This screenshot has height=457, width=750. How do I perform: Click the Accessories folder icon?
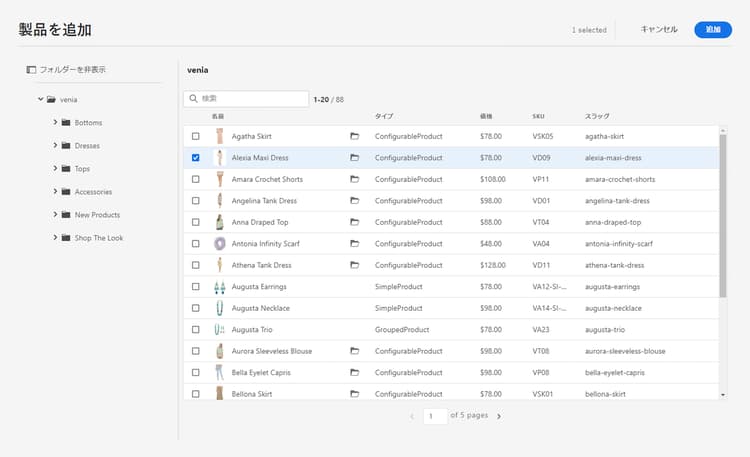66,191
